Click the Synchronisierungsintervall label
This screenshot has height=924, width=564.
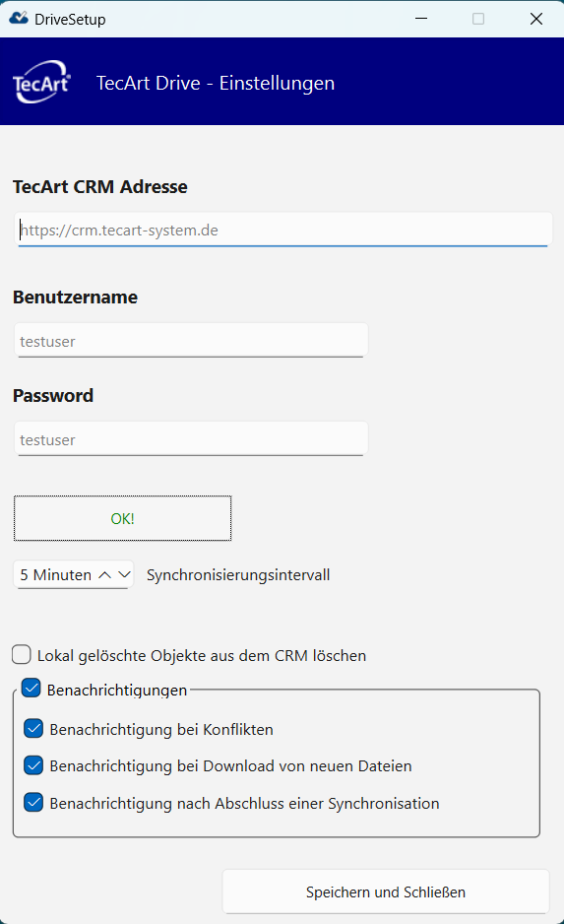(x=238, y=575)
